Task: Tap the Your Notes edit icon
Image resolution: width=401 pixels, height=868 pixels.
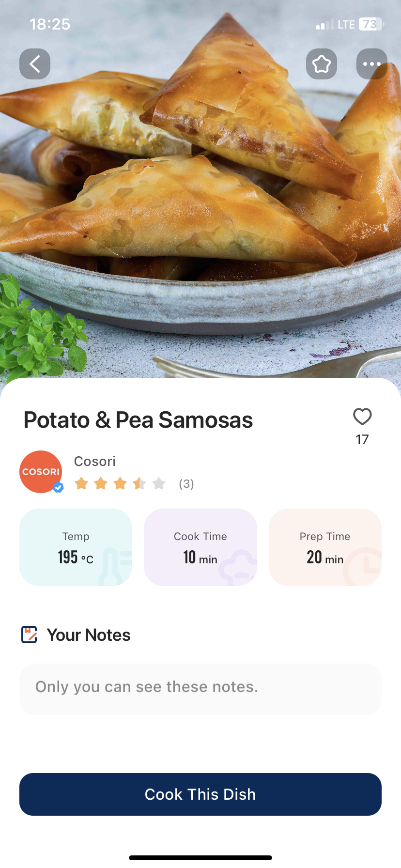Action: tap(30, 635)
